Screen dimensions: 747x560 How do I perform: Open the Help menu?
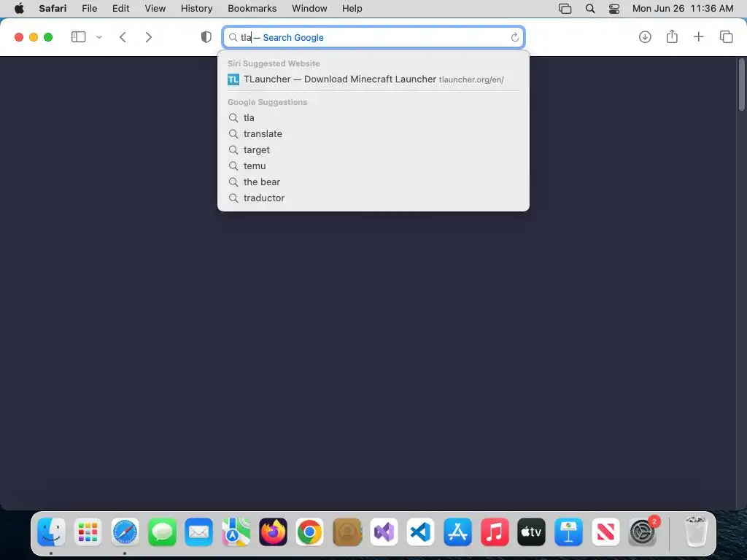pyautogui.click(x=352, y=9)
